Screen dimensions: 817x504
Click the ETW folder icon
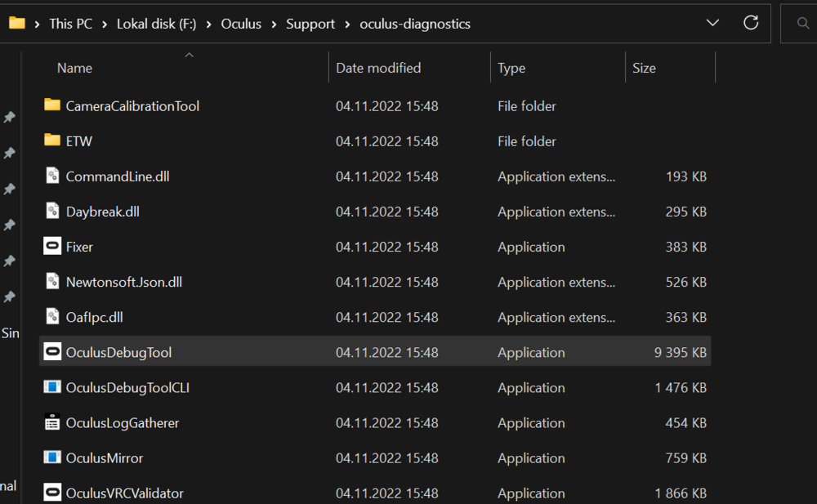click(x=52, y=140)
